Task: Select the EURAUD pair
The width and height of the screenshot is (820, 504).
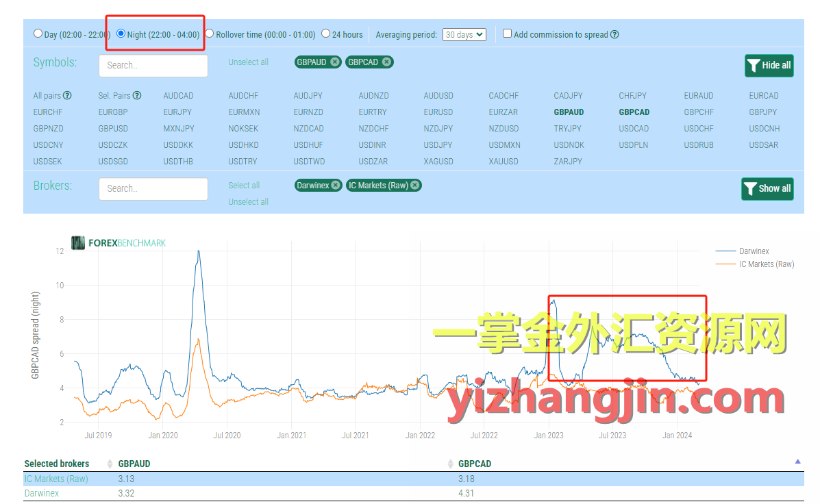Action: click(699, 96)
